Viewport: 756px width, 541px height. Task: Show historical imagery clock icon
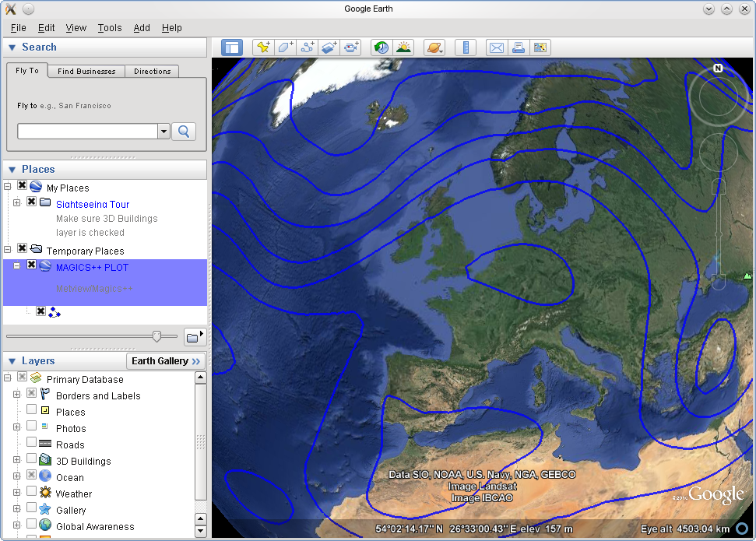(382, 47)
